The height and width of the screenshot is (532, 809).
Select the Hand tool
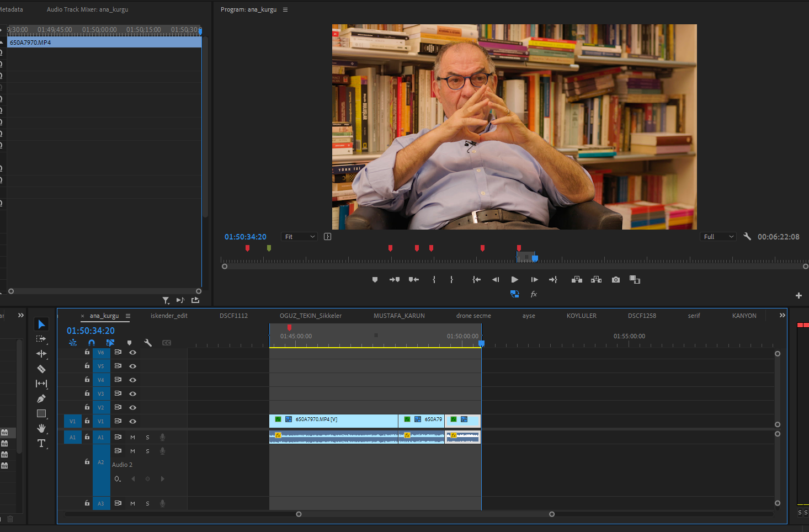(x=41, y=428)
